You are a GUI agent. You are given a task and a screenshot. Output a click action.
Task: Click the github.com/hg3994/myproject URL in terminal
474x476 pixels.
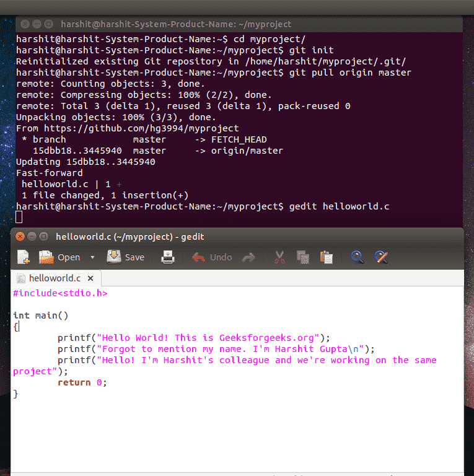141,128
